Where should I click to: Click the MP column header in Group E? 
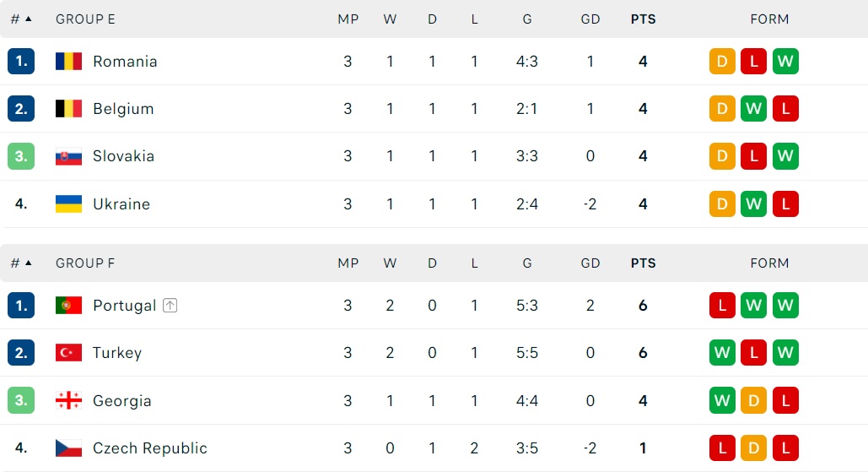point(348,19)
